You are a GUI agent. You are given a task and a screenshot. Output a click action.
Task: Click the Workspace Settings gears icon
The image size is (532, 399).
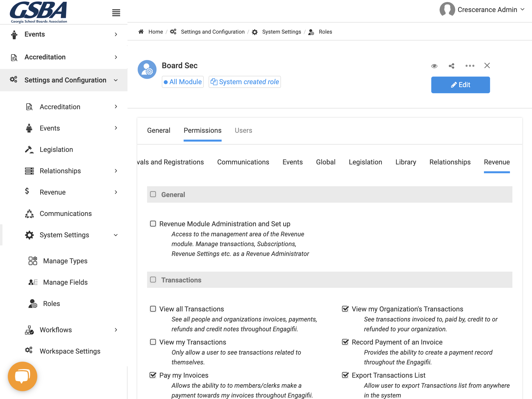(29, 350)
